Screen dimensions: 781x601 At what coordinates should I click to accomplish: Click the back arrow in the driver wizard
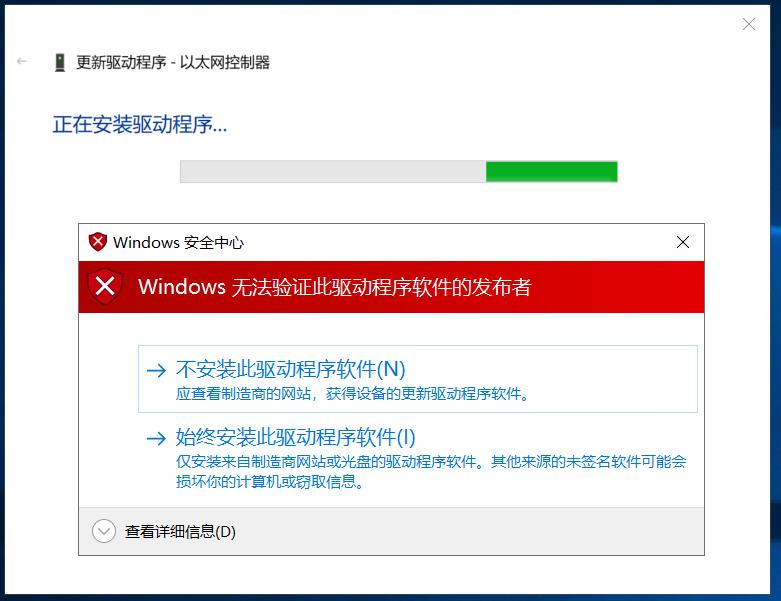21,61
